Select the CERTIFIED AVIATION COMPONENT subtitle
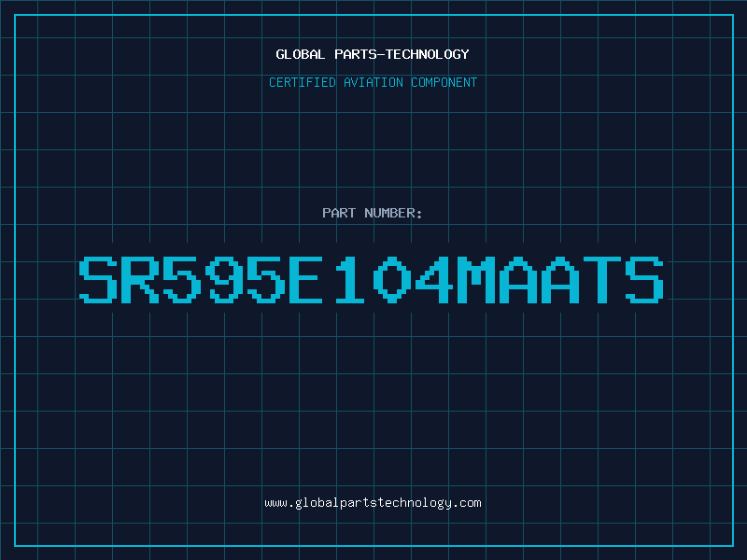The height and width of the screenshot is (560, 747). click(x=373, y=82)
